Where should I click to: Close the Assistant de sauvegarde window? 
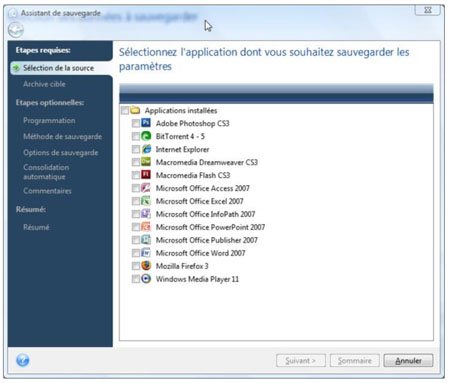tap(428, 10)
